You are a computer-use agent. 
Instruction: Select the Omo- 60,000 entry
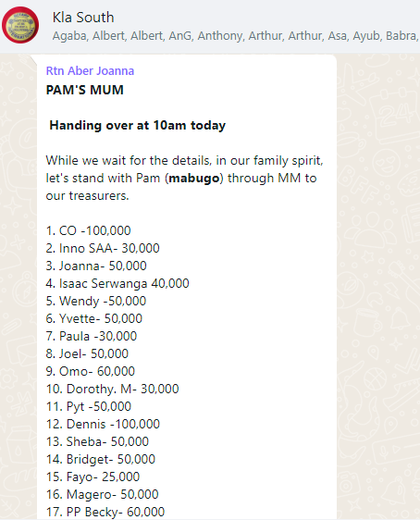[x=91, y=371]
